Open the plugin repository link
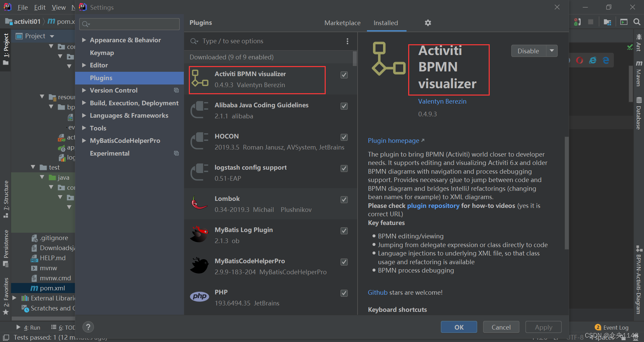The height and width of the screenshot is (342, 644). 433,206
